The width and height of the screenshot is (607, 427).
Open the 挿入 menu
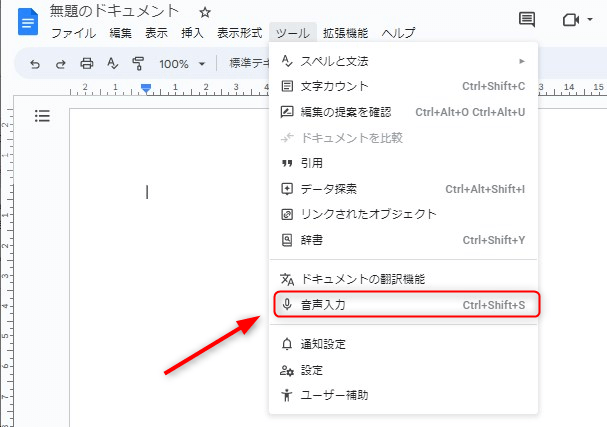tap(192, 33)
